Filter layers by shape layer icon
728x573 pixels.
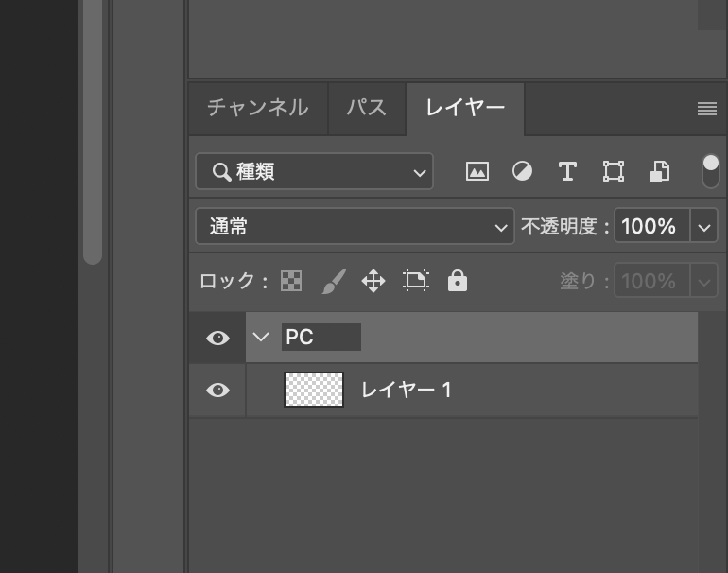point(614,171)
